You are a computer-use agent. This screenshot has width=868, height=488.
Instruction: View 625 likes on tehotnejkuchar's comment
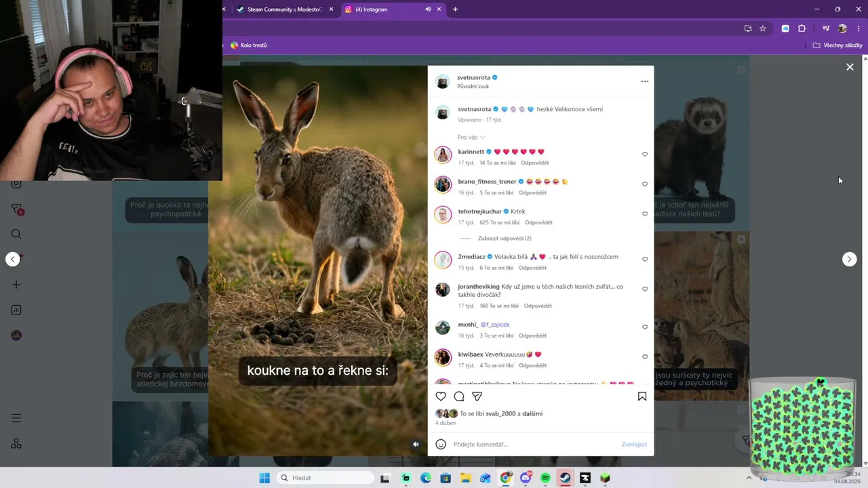coord(499,223)
